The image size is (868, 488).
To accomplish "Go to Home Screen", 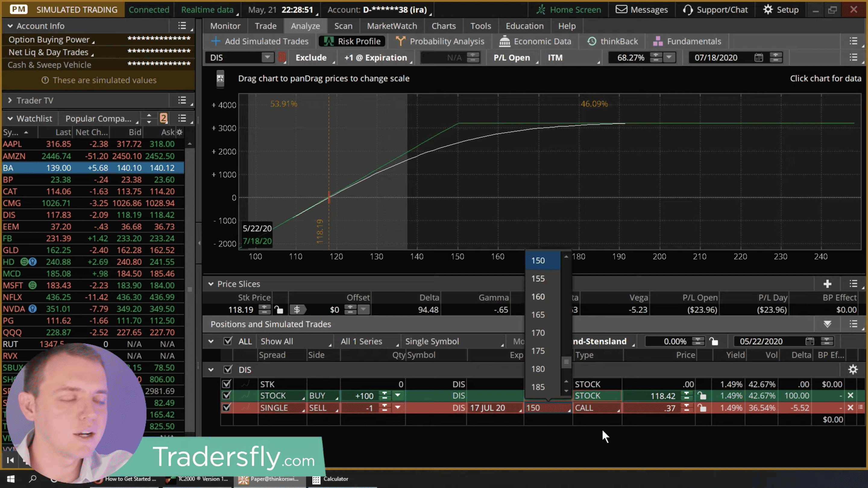I will pyautogui.click(x=569, y=10).
